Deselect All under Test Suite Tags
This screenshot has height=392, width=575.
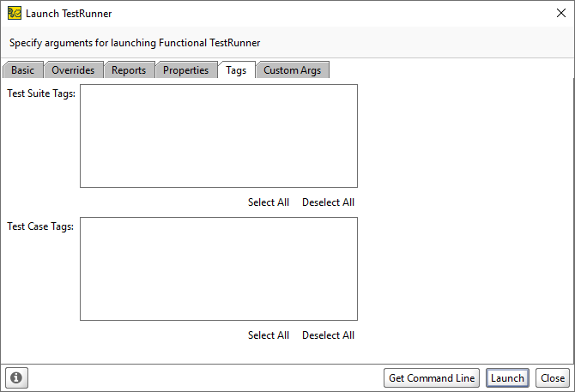328,202
